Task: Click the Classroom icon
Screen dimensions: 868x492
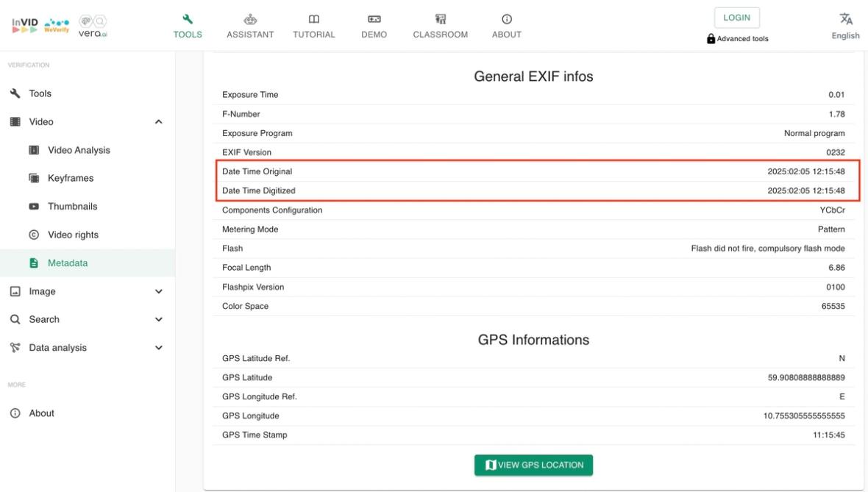Action: pos(441,19)
